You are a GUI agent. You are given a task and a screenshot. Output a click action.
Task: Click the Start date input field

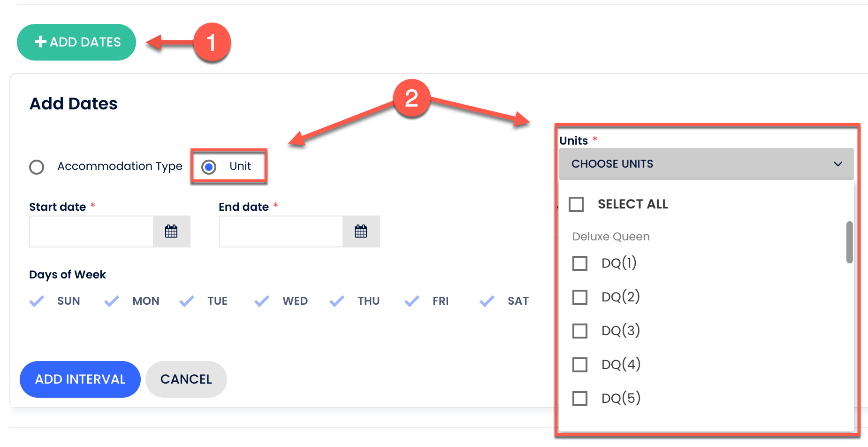(x=91, y=231)
